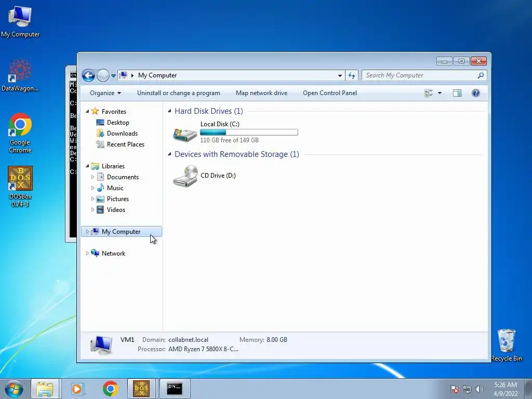Refresh the My Computer view
Image resolution: width=532 pixels, height=399 pixels.
352,76
